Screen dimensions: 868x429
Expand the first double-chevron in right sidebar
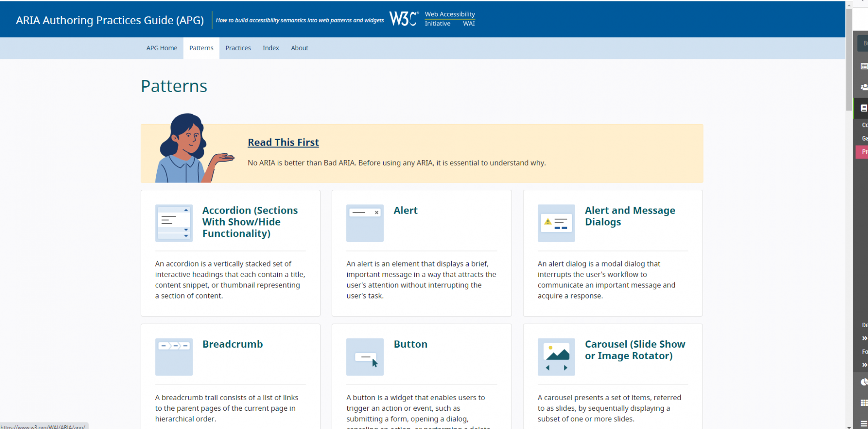click(x=864, y=338)
